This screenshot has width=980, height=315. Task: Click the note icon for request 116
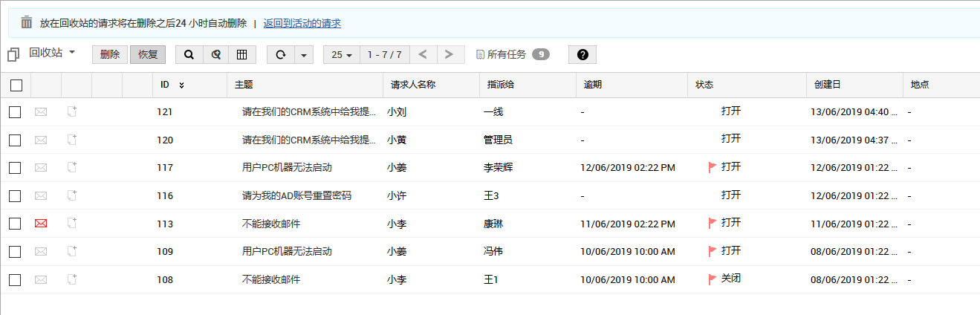coord(72,195)
